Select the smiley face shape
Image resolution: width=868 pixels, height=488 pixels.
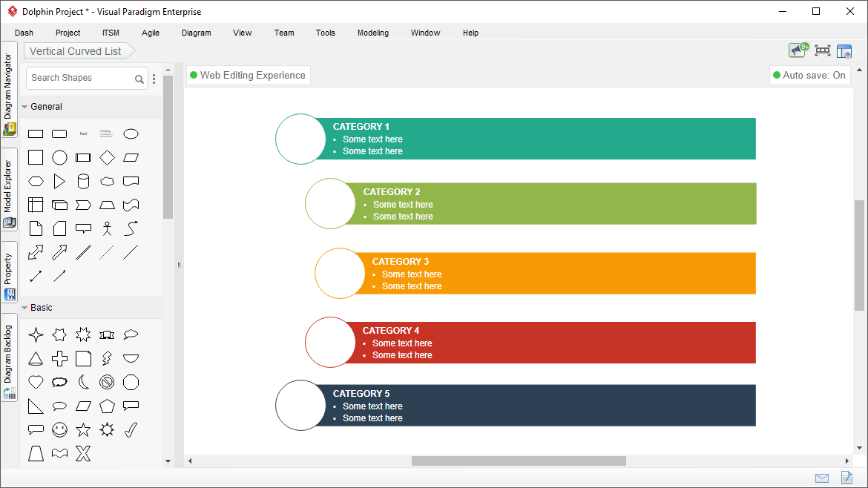[x=59, y=430]
